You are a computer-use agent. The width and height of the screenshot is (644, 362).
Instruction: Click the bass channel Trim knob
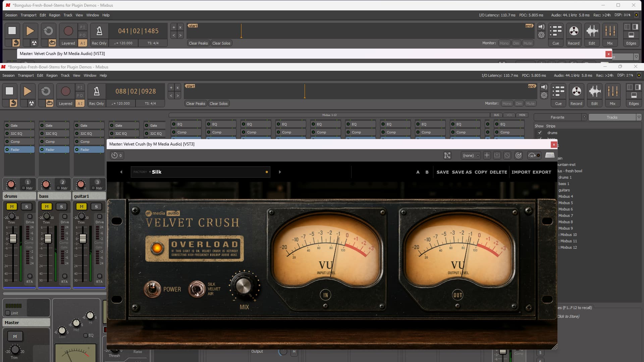point(47,216)
